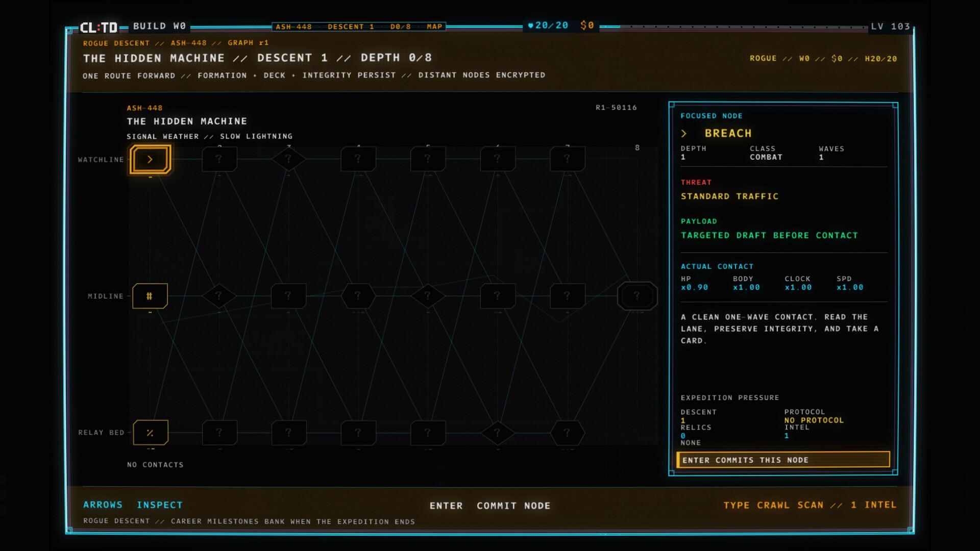Click the NO PROTOCOL value
The width and height of the screenshot is (980, 551).
[x=814, y=420]
